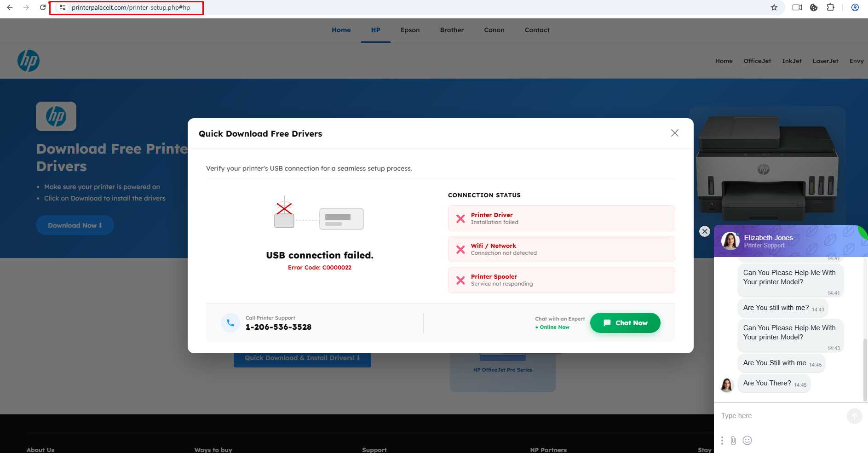Click the HP logo tile in the banner

(x=56, y=116)
